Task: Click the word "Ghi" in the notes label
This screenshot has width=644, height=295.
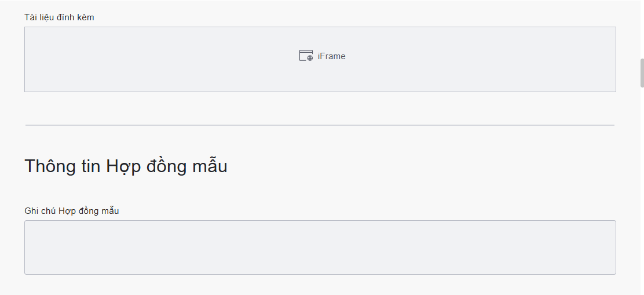Action: pos(31,211)
